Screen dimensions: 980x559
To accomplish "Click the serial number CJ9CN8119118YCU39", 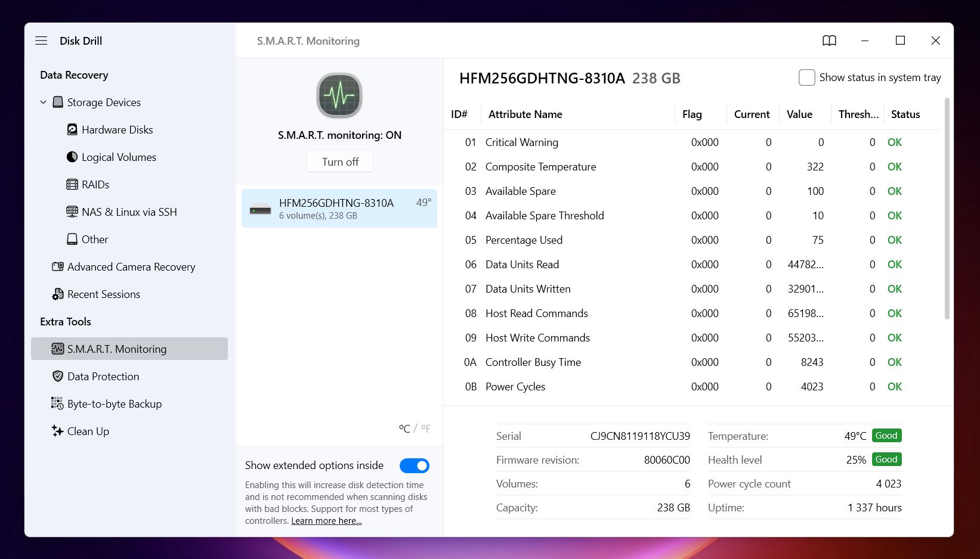I will (640, 436).
